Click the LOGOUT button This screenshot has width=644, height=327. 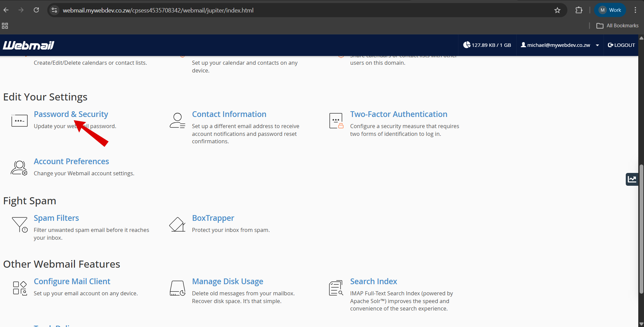coord(621,45)
